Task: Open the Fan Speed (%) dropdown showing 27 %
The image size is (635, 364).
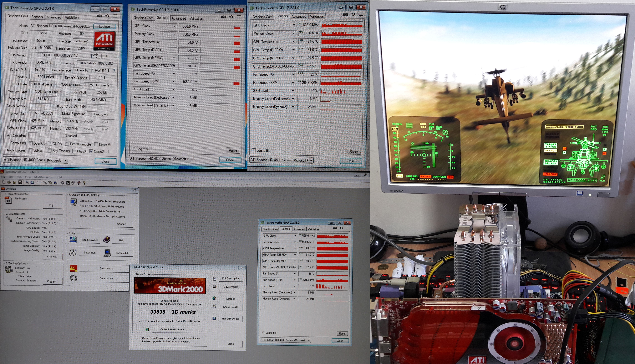Action: point(293,74)
